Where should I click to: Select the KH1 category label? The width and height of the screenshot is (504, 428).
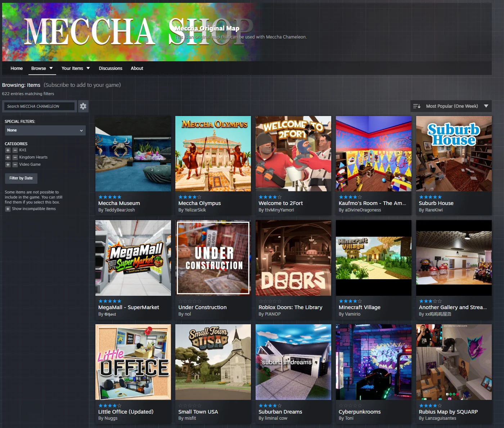[x=23, y=150]
